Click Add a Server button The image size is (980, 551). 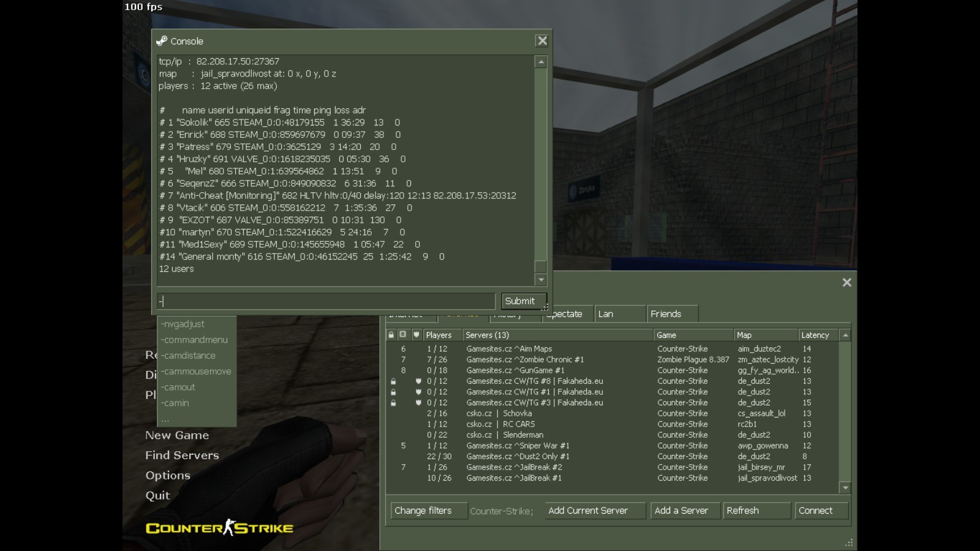[685, 511]
